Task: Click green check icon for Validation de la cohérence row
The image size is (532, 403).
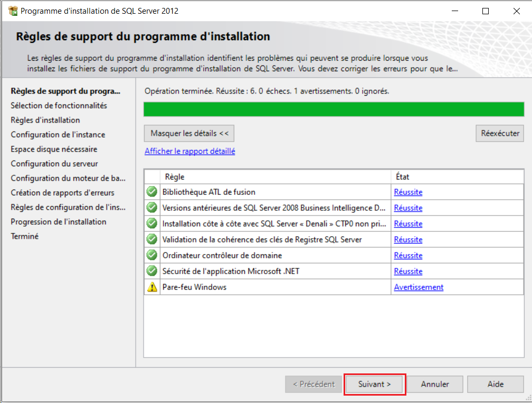Action: pos(151,239)
